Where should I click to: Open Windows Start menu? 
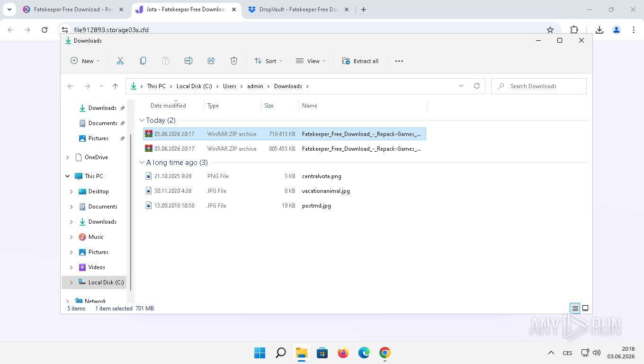coord(259,353)
